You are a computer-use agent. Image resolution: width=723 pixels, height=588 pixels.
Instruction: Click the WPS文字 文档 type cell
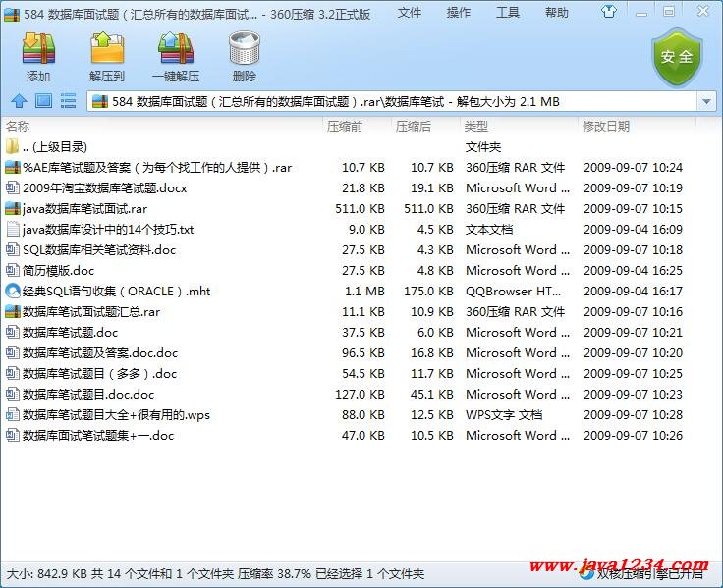tap(504, 414)
